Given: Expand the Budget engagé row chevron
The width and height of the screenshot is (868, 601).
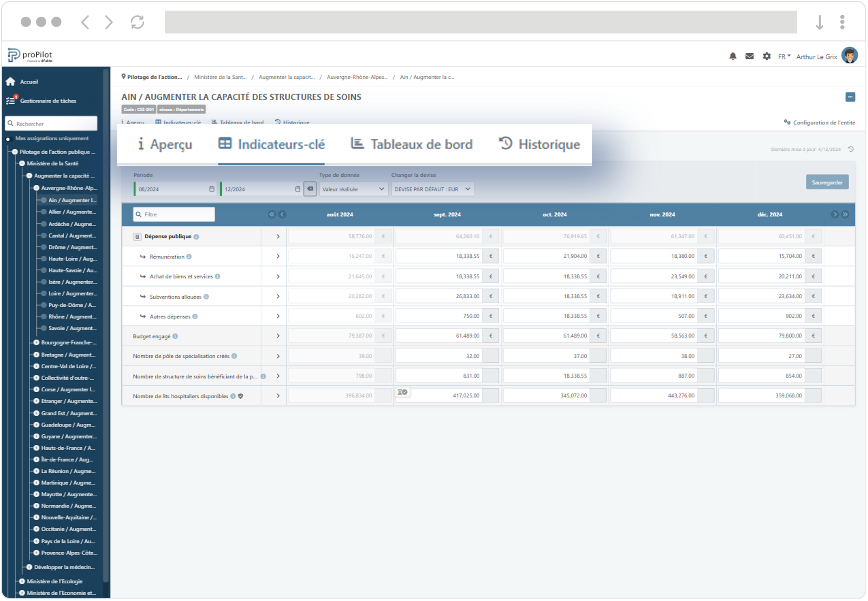Looking at the screenshot, I should 278,336.
